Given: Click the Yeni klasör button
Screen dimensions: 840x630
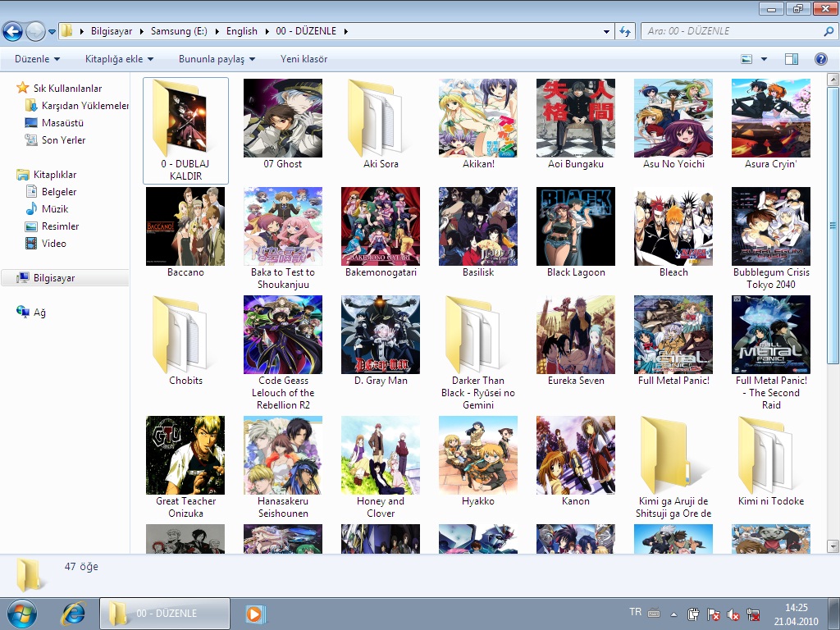Looking at the screenshot, I should 304,59.
